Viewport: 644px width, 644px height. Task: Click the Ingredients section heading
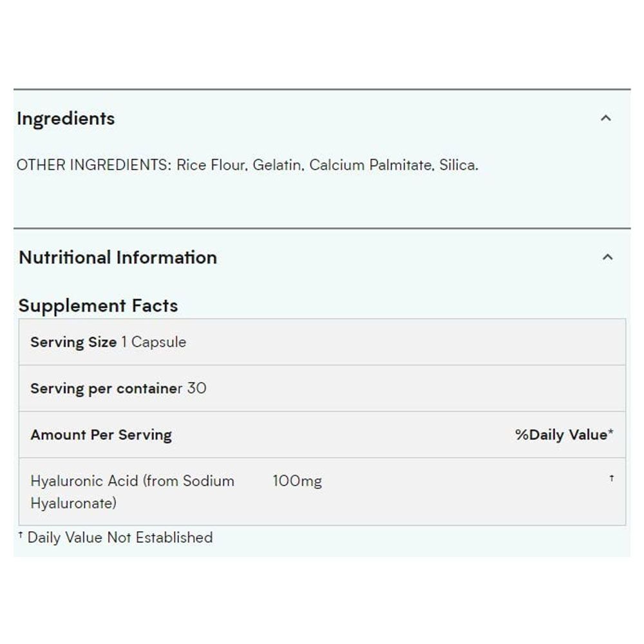coord(66,119)
